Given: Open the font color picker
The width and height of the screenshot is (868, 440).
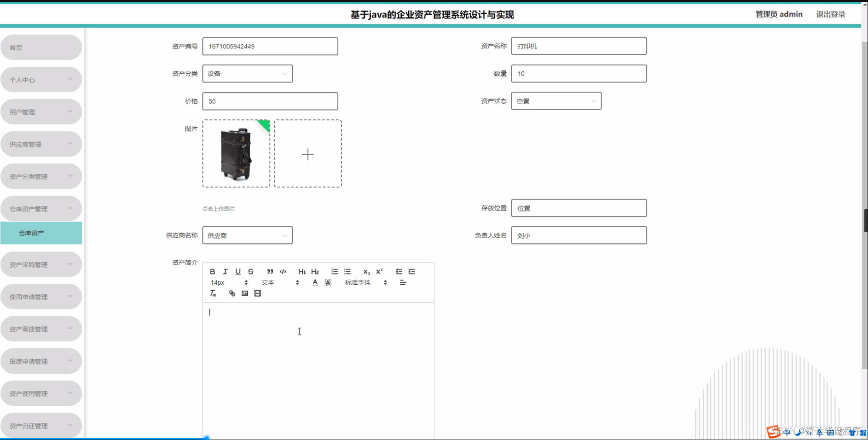Looking at the screenshot, I should 315,282.
